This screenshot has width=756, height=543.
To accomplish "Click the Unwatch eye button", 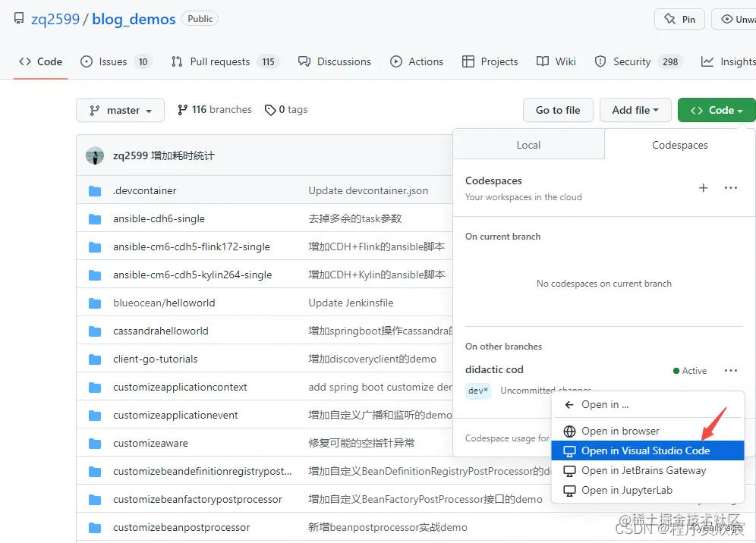I will (x=734, y=19).
